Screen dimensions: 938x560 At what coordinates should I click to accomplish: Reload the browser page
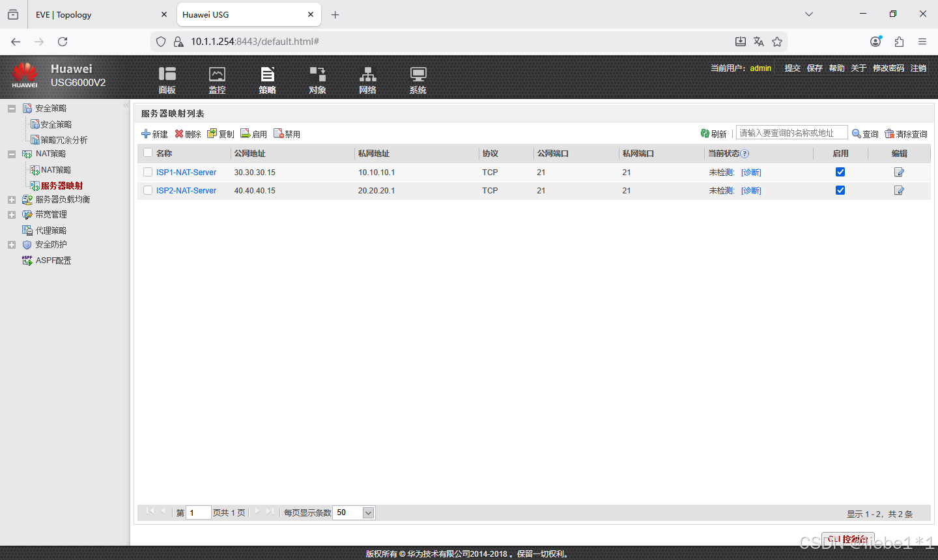pos(63,42)
